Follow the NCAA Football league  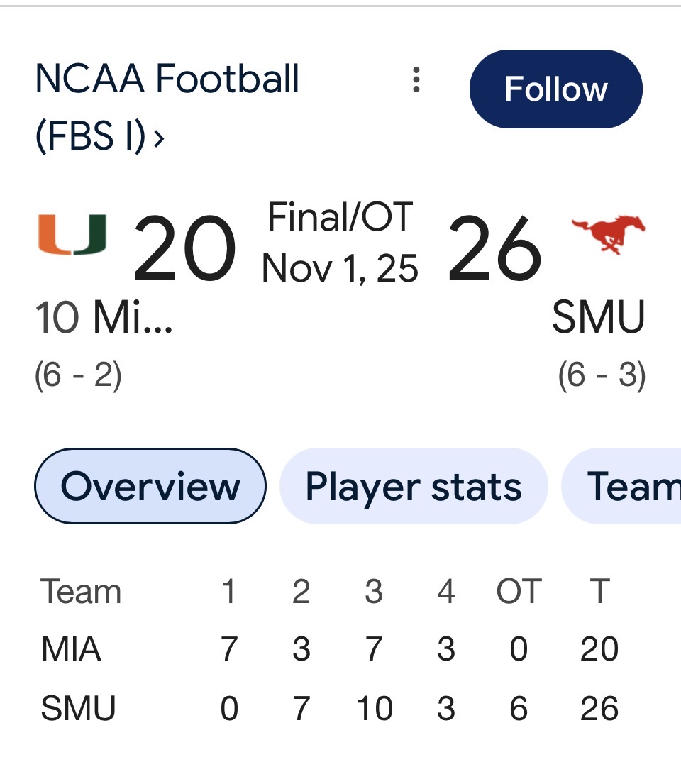tap(556, 89)
